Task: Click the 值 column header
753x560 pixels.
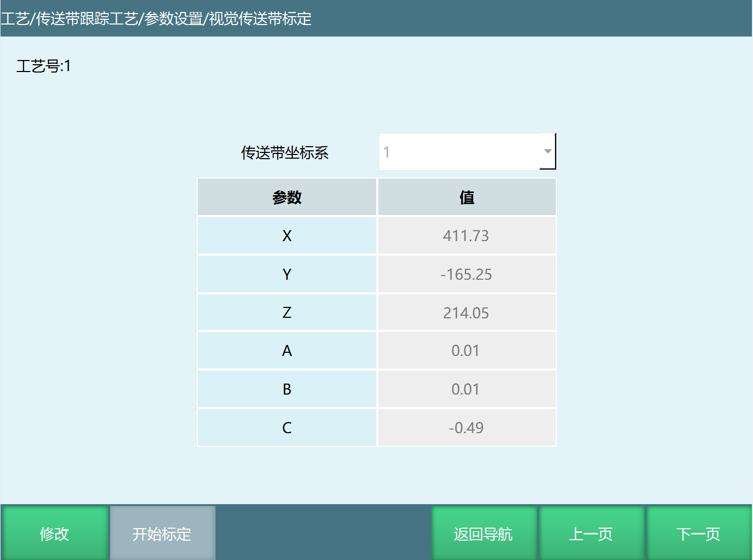Action: [467, 197]
